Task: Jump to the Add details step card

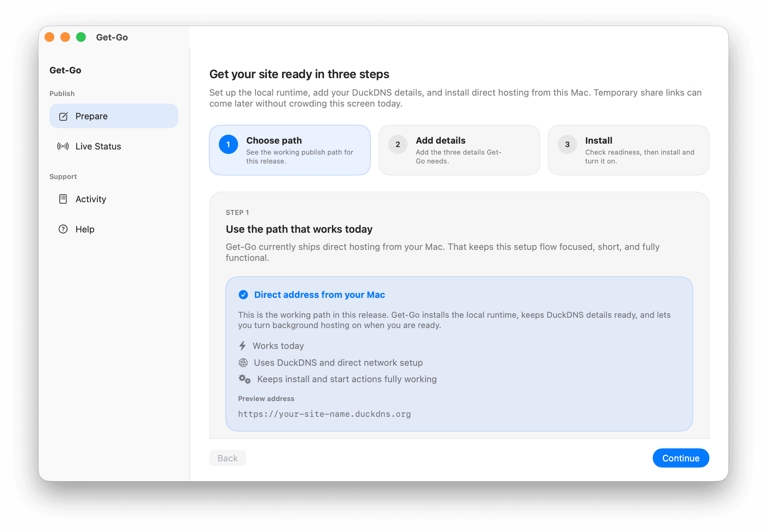Action: 459,150
